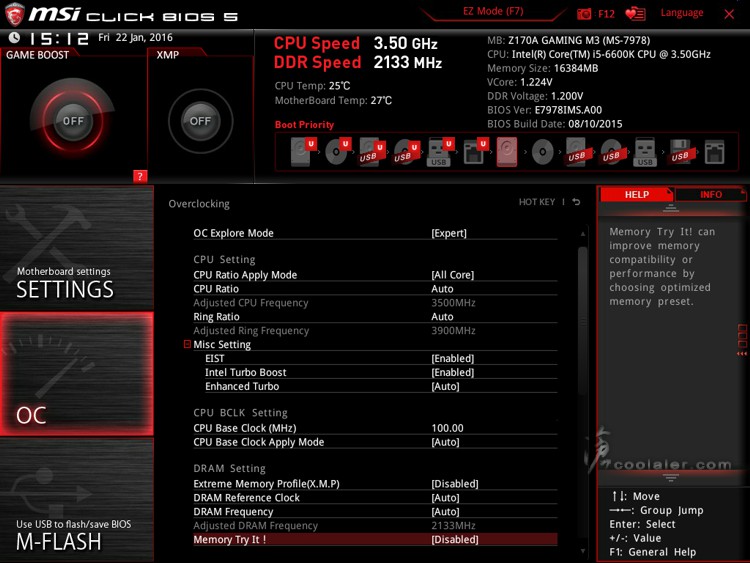Select the legacy CD/DVD boot icon without badge
The image size is (750, 563).
[542, 152]
